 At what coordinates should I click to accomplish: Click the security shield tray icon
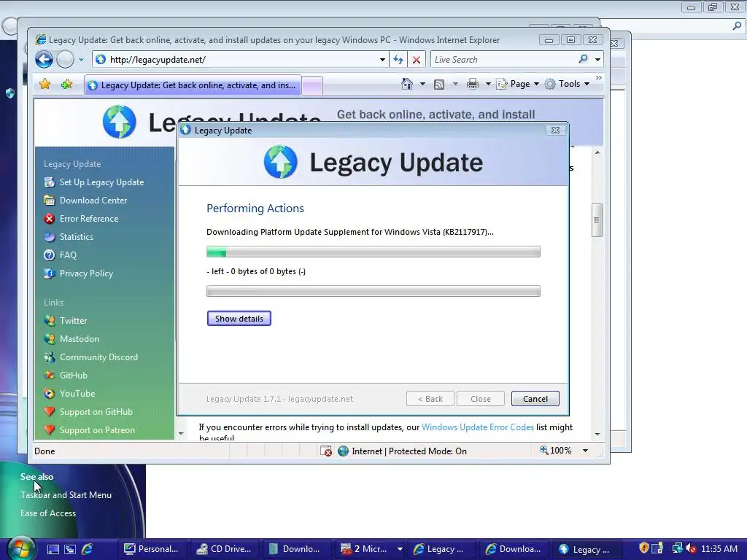pos(643,548)
